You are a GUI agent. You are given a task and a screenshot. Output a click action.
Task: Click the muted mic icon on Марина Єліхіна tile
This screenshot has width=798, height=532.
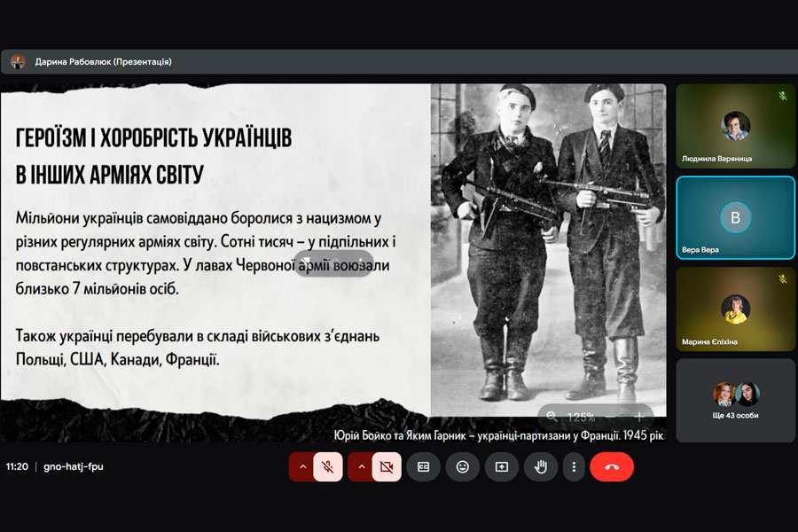coord(783,279)
